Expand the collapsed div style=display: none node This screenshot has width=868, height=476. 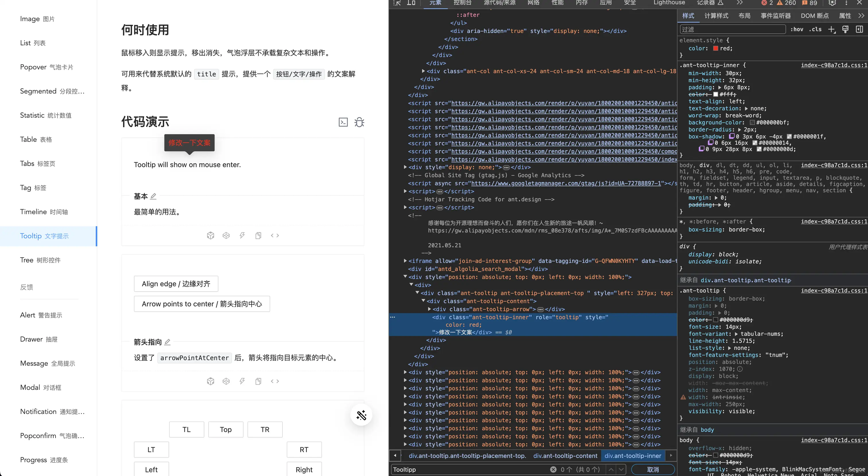[405, 167]
